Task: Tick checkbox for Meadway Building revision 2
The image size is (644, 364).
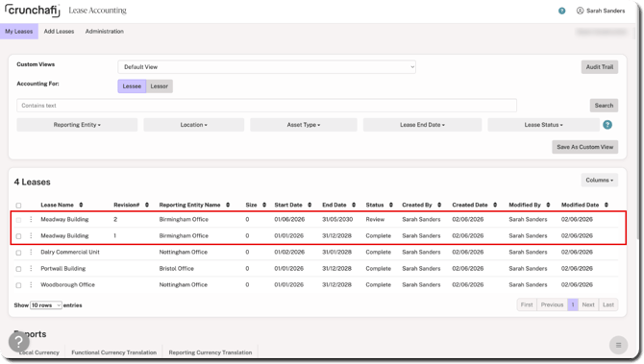Action: point(18,220)
